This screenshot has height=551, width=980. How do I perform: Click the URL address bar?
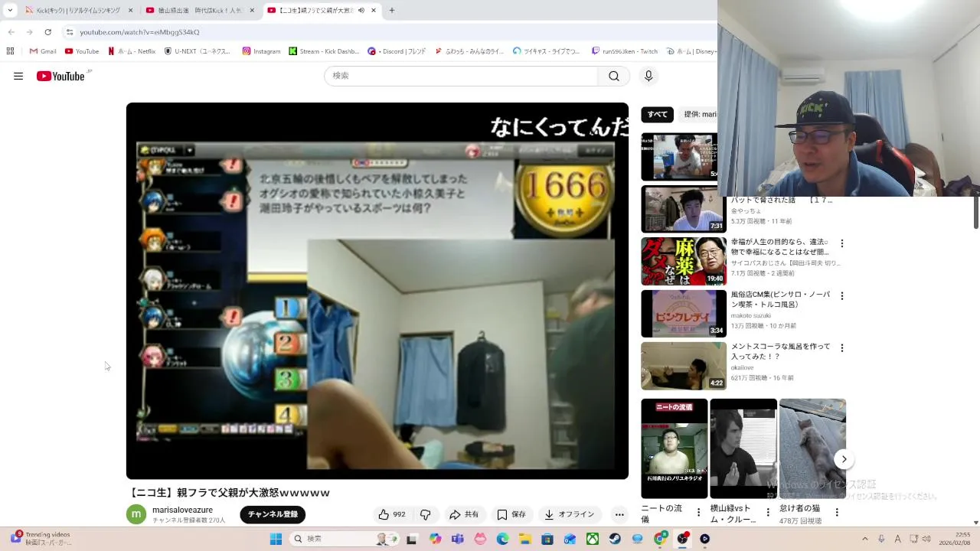point(390,32)
